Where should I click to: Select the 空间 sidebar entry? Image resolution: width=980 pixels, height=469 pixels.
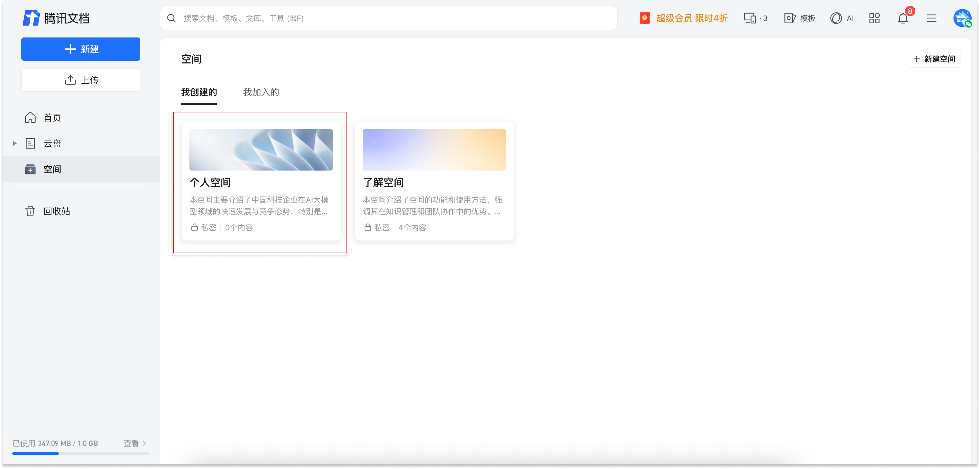click(x=52, y=170)
